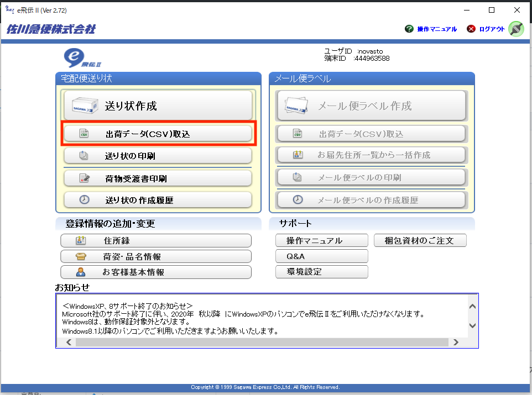This screenshot has width=532, height=395.
Task: Open 操作マニュアル in the サポート section
Action: point(322,240)
